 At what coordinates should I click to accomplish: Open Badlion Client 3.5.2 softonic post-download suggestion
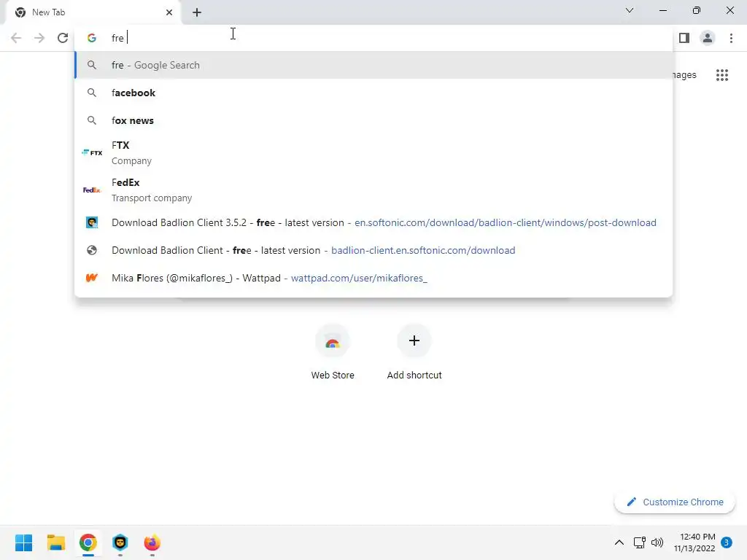[x=373, y=222]
